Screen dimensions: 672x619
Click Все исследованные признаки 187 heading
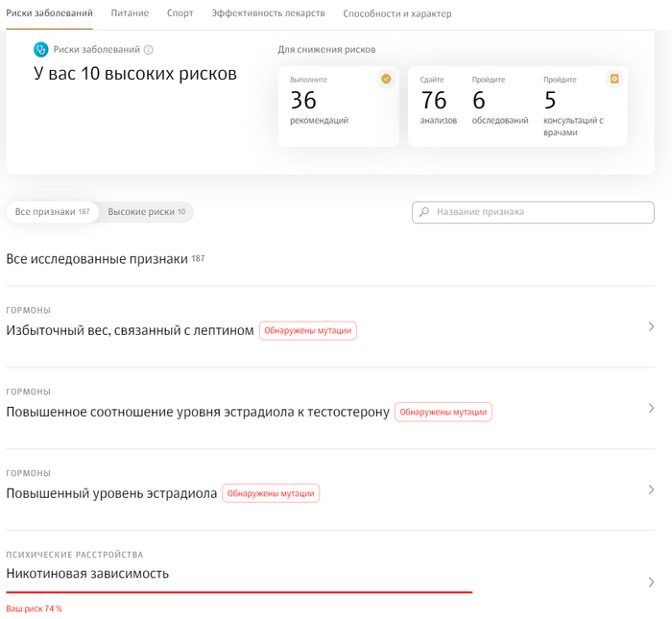tap(106, 259)
